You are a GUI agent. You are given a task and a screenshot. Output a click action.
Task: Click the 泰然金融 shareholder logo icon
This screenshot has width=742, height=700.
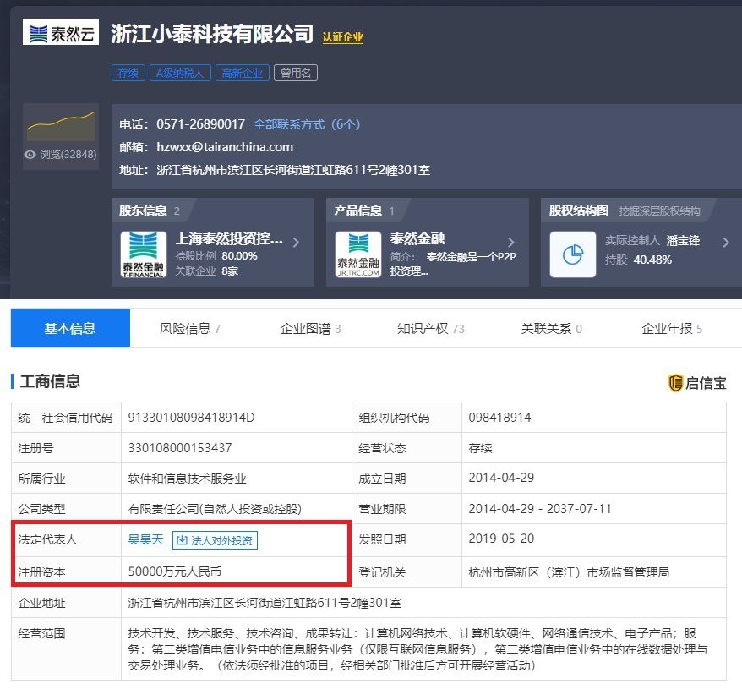tap(143, 254)
